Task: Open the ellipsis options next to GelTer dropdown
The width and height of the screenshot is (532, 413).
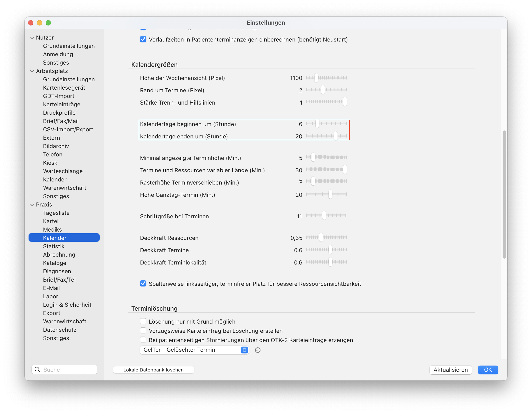Action: [x=257, y=350]
